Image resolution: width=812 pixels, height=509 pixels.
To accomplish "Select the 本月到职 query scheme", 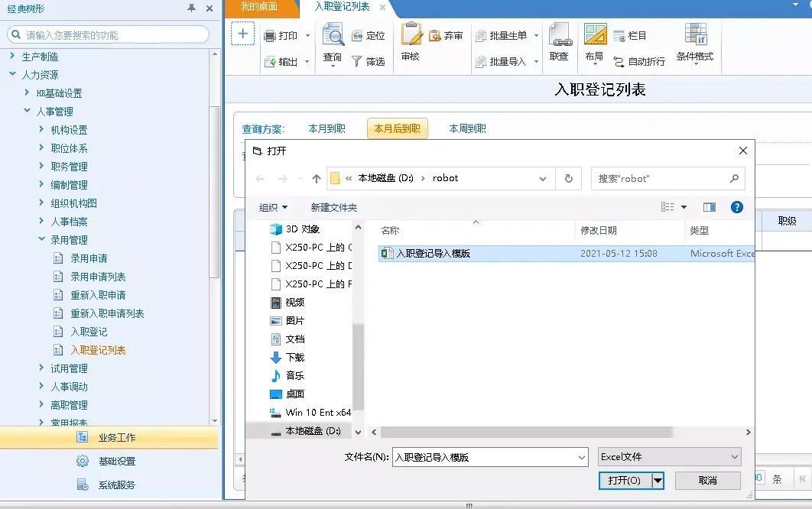I will pyautogui.click(x=326, y=128).
